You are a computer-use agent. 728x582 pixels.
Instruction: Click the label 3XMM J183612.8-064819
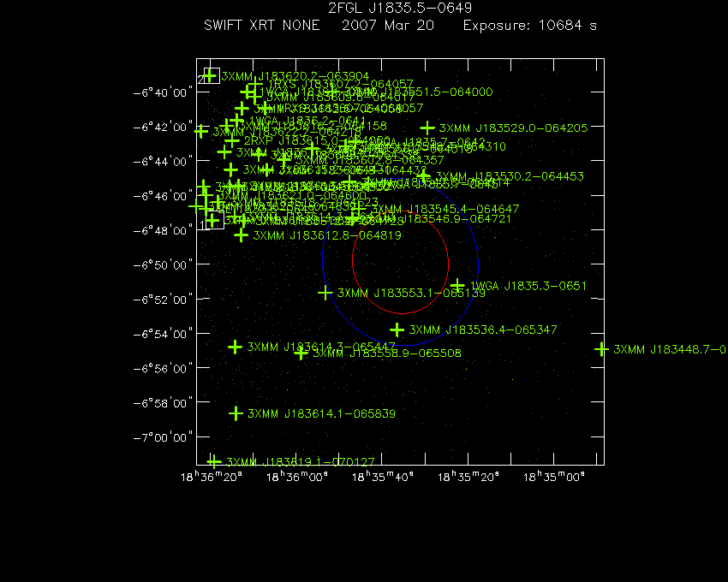click(327, 235)
